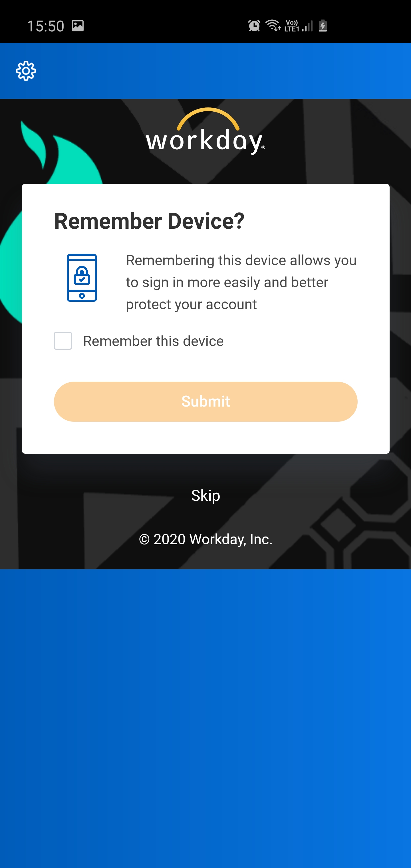Tap the VoLTE LTE1 indicator
This screenshot has height=868, width=411.
(x=291, y=26)
